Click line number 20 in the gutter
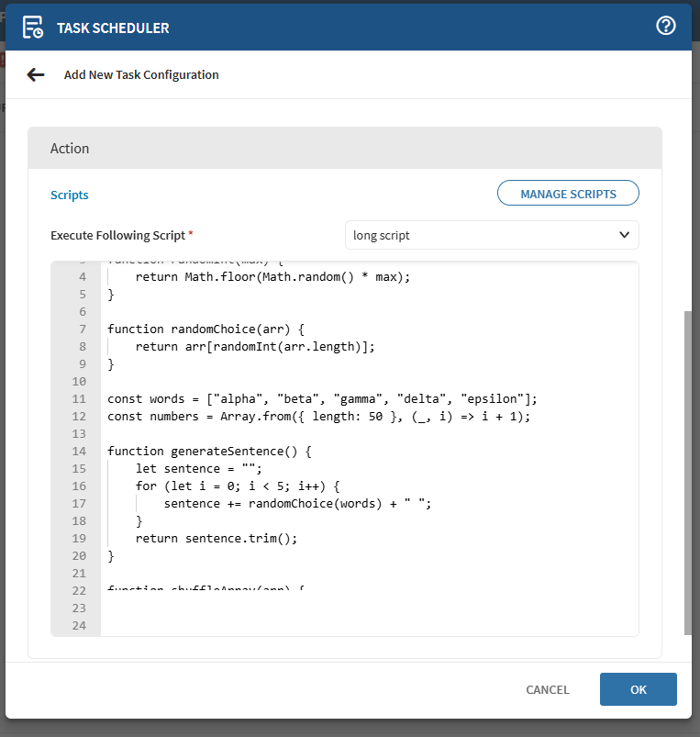 [79, 556]
